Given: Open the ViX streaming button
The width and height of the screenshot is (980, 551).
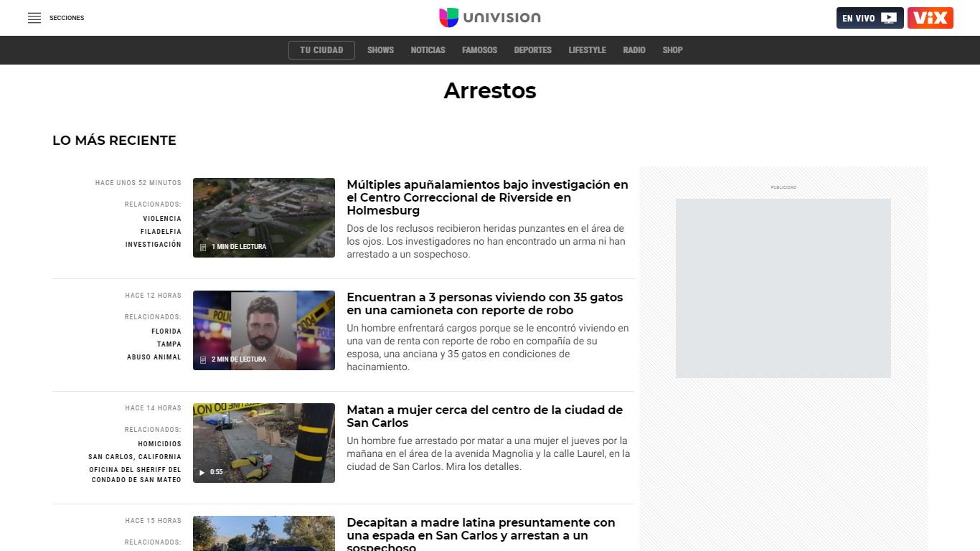Looking at the screenshot, I should [x=930, y=18].
